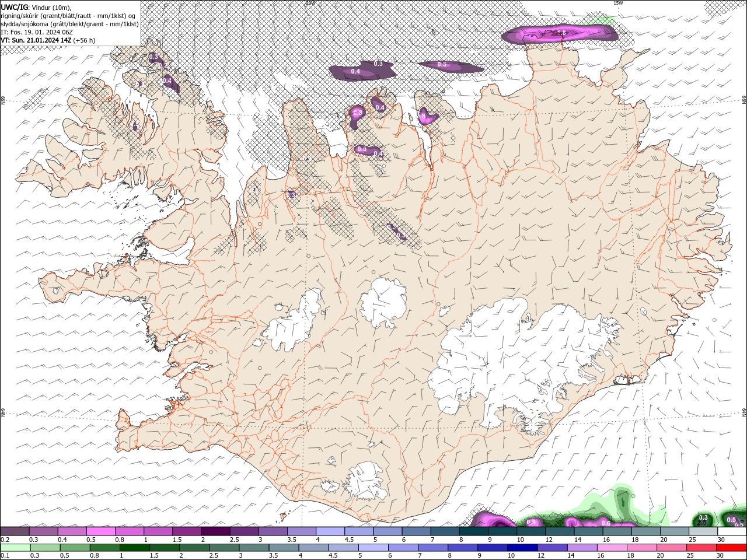Select the red swatch between 25 and 30

[702, 548]
